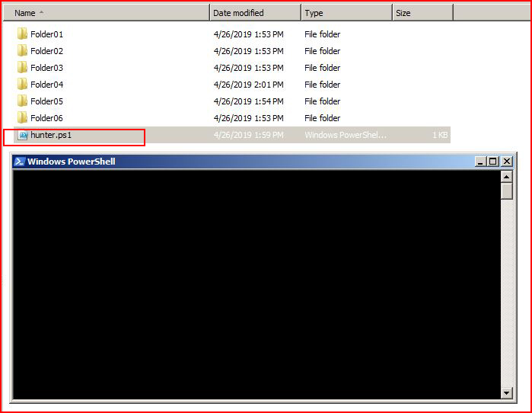Click Folder02's 1:53 PM modified date

click(249, 51)
